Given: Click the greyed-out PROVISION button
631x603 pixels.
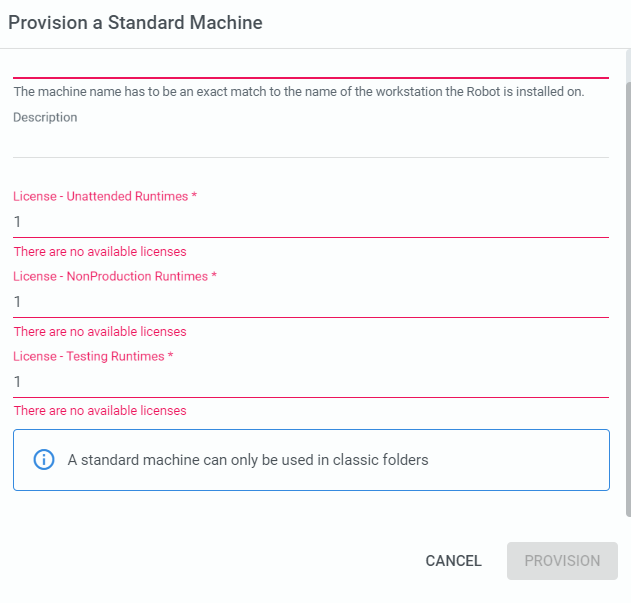Looking at the screenshot, I should [x=562, y=561].
